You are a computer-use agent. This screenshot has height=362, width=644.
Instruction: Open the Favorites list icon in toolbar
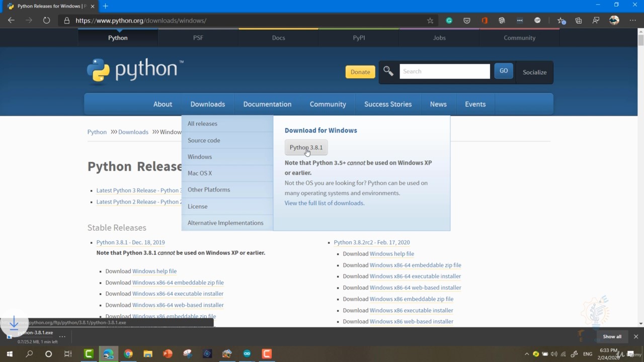[561, 21]
